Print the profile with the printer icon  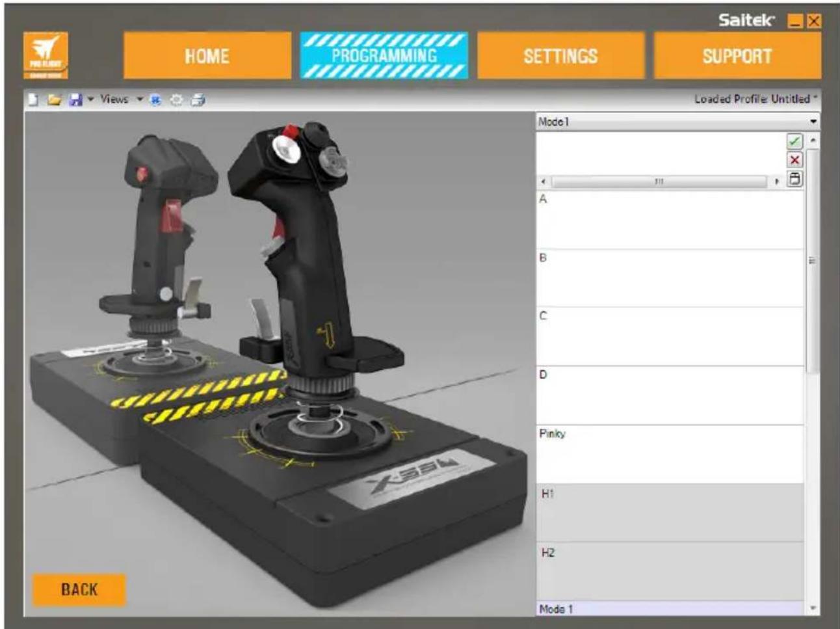[x=198, y=100]
